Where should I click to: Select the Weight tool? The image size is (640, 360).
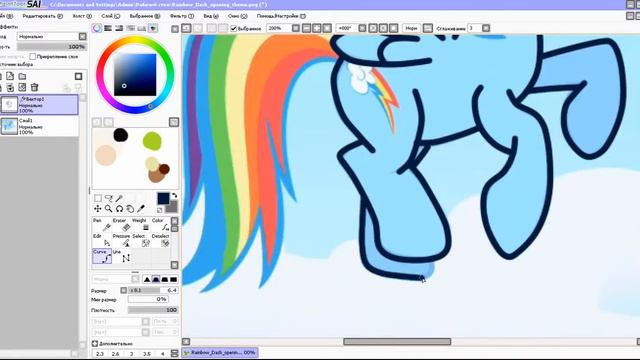tap(141, 224)
